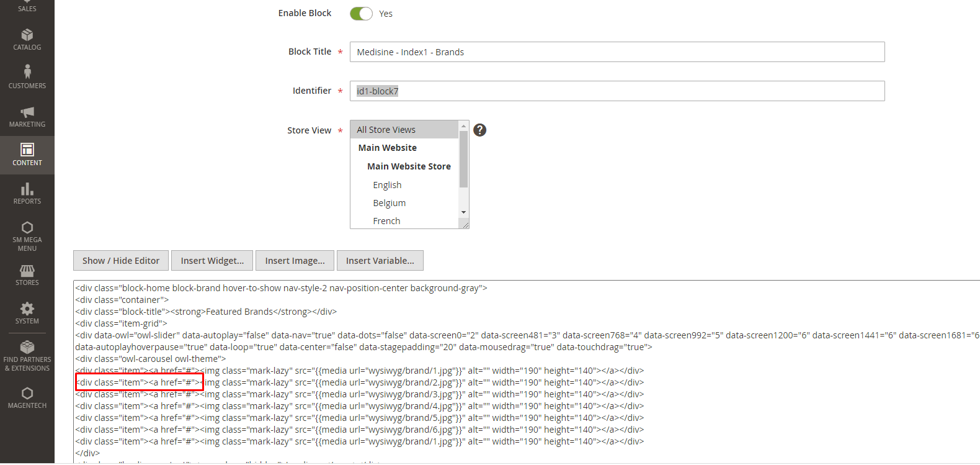
Task: Click store view list scroll-up arrow
Action: 463,126
